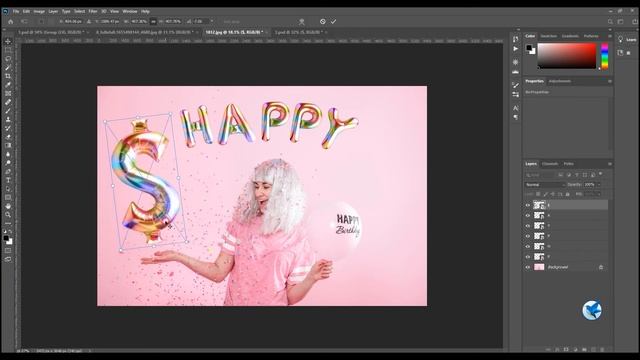Select the Hand tool

[8, 206]
